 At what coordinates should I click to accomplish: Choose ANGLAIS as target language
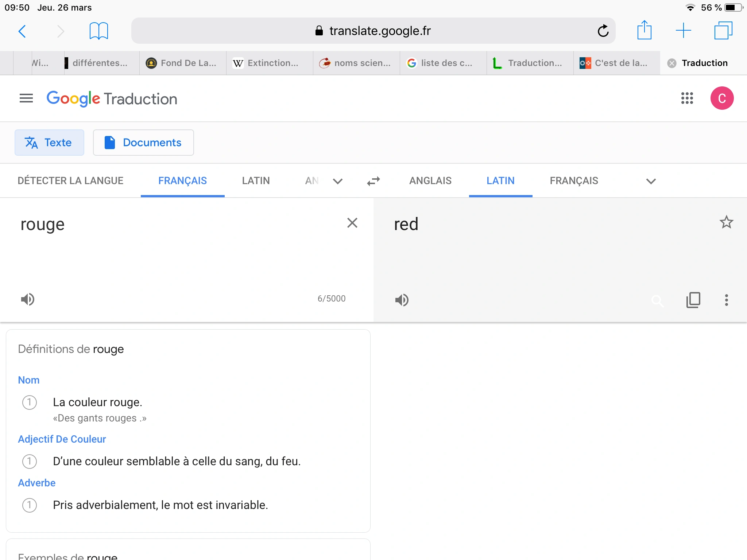[430, 181]
